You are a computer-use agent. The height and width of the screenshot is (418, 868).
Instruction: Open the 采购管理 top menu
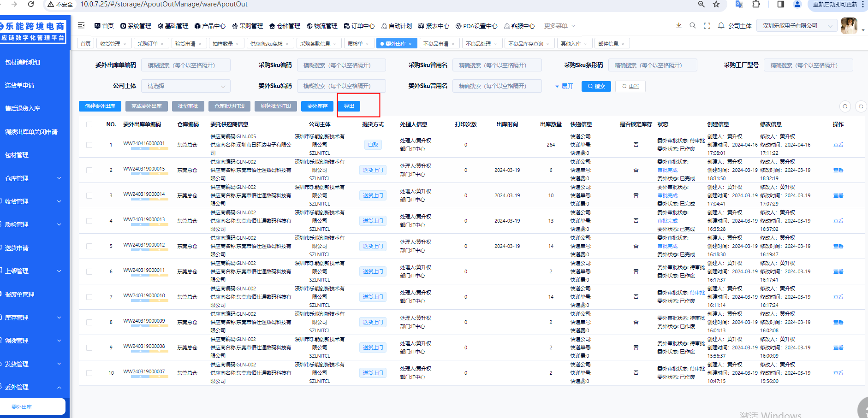point(247,26)
